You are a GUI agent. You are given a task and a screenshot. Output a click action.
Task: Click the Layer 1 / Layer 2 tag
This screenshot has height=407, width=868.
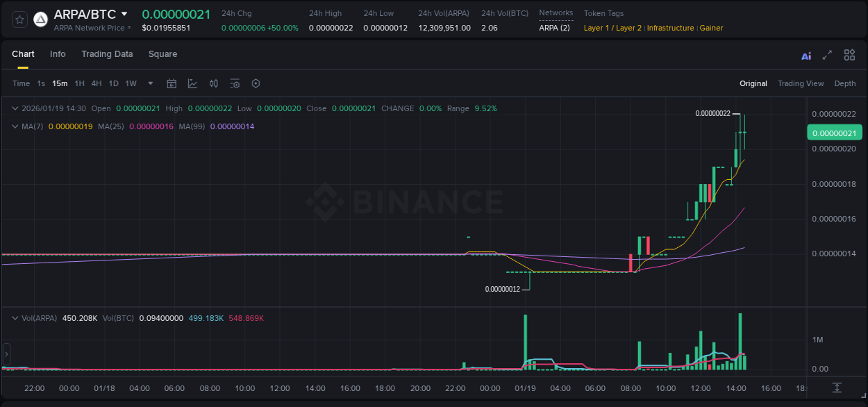click(612, 28)
